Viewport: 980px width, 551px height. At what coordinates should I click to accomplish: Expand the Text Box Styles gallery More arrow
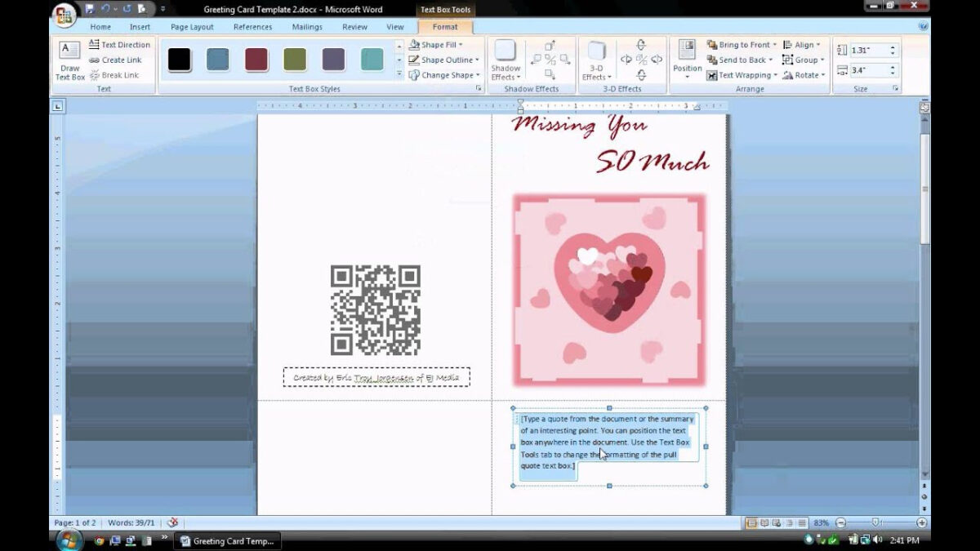coord(399,74)
